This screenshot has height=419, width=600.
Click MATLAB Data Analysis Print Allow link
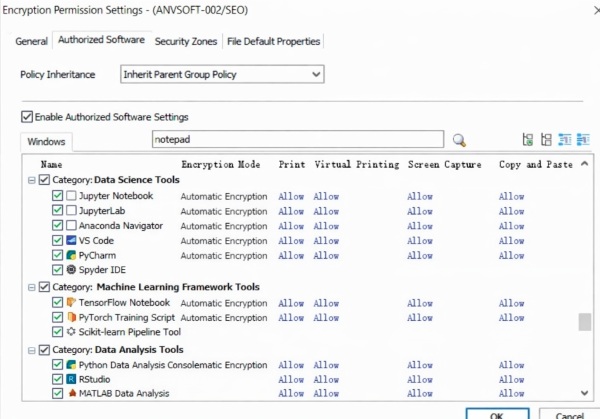(291, 393)
